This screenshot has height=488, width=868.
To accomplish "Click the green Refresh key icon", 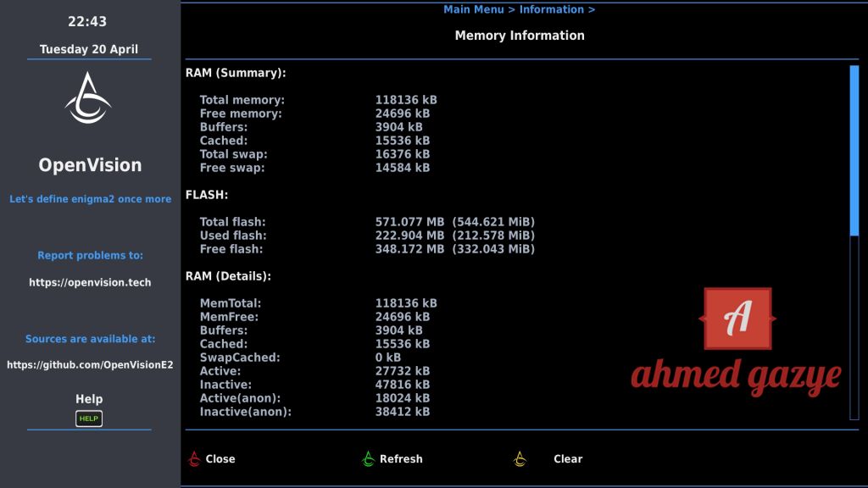I will tap(368, 458).
